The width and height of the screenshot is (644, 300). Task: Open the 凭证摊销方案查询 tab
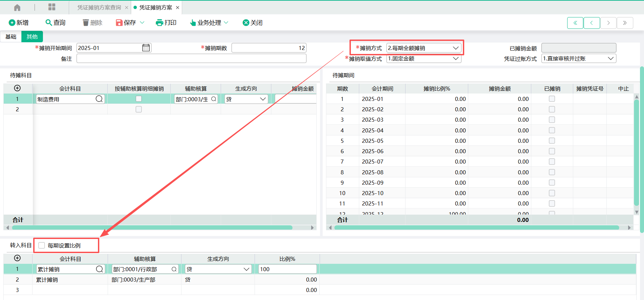pyautogui.click(x=99, y=7)
